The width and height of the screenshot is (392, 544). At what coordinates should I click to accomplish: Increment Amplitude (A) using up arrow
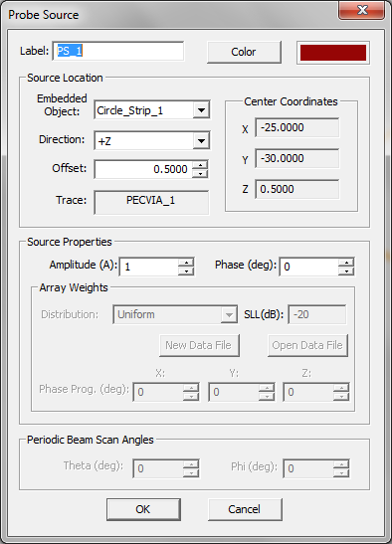(186, 263)
